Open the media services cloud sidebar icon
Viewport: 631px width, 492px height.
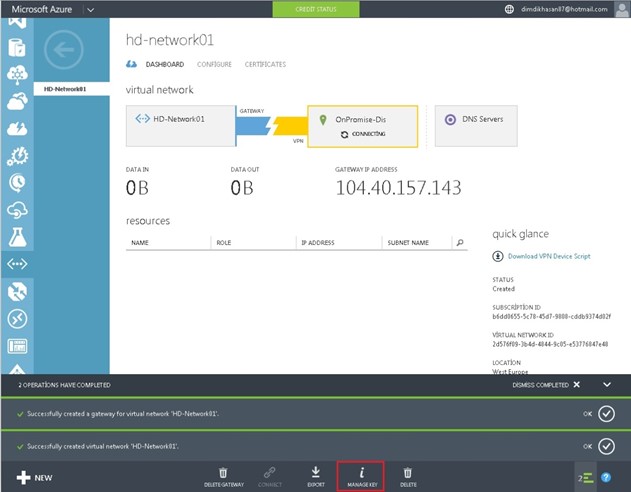(17, 101)
